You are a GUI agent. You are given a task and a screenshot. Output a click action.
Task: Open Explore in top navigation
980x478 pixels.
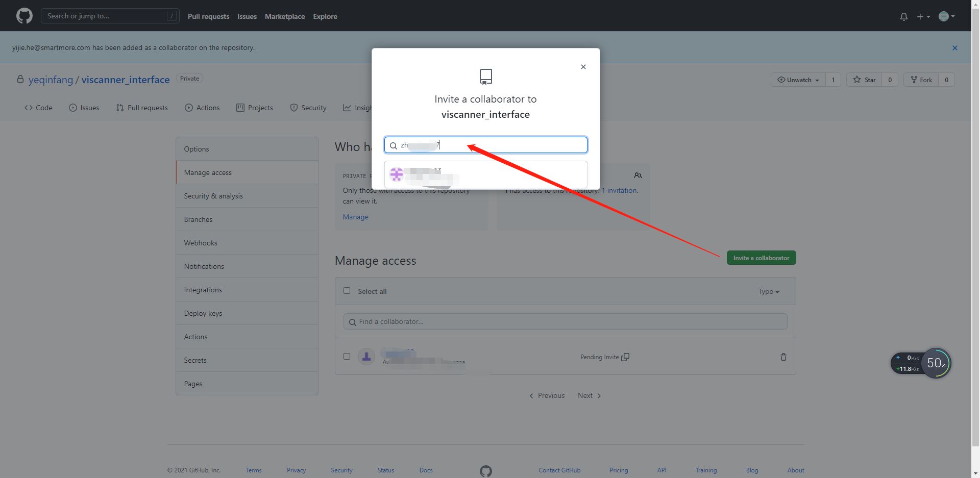tap(325, 16)
